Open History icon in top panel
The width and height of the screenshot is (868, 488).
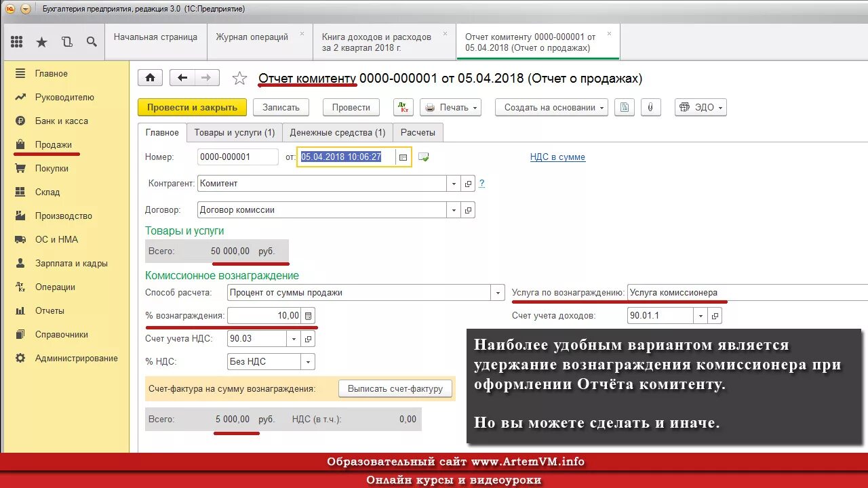point(66,42)
